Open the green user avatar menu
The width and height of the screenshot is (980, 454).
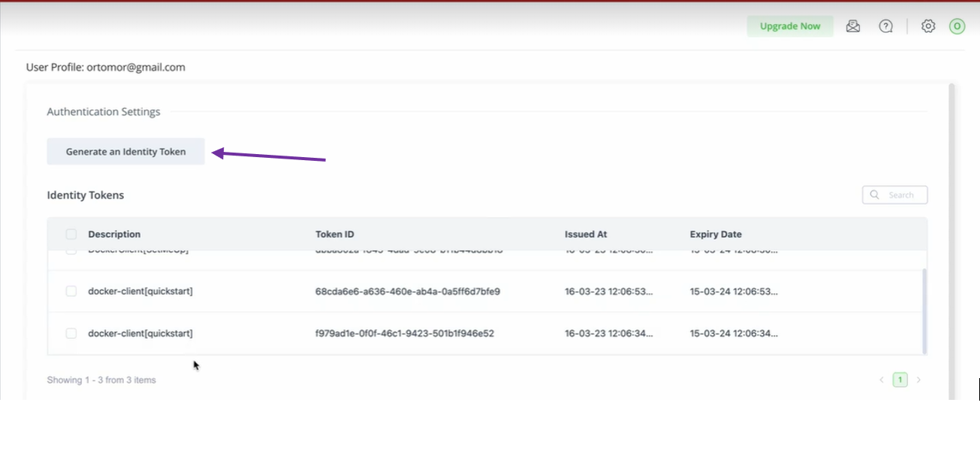[x=957, y=26]
